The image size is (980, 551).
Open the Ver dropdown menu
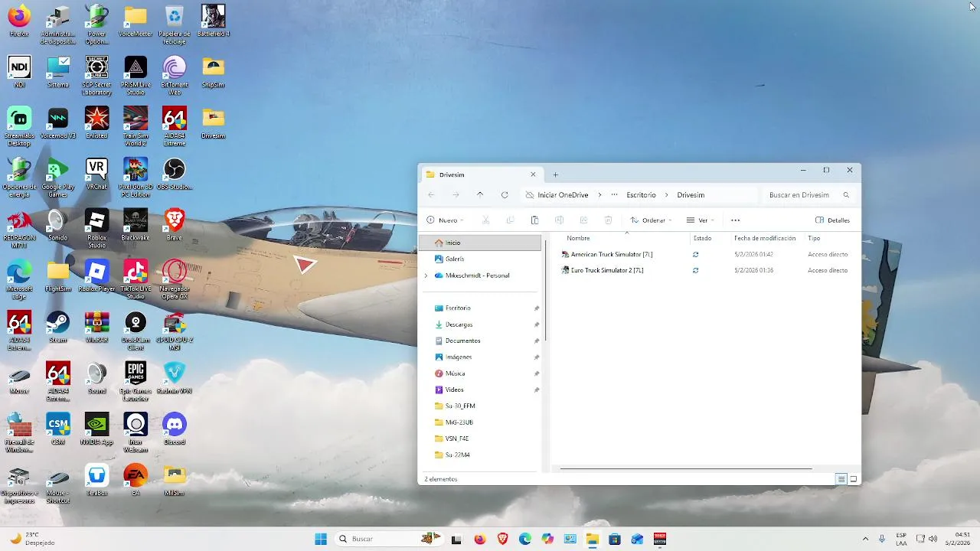(701, 220)
